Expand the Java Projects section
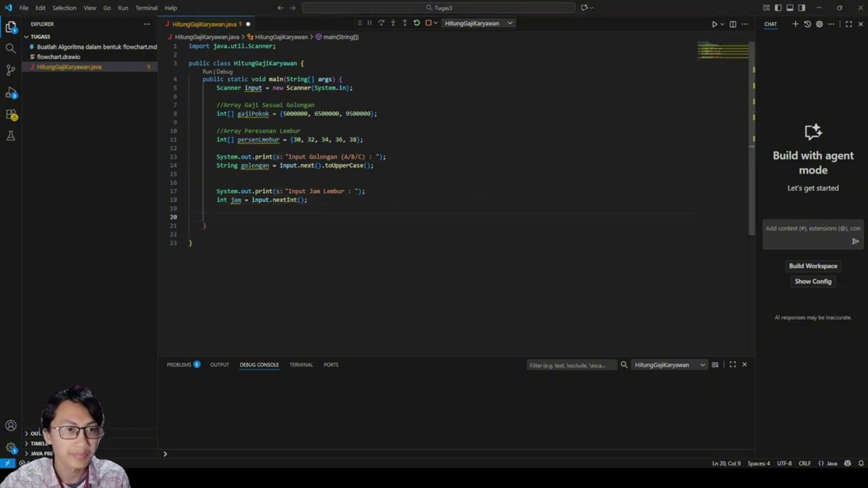 (x=39, y=453)
